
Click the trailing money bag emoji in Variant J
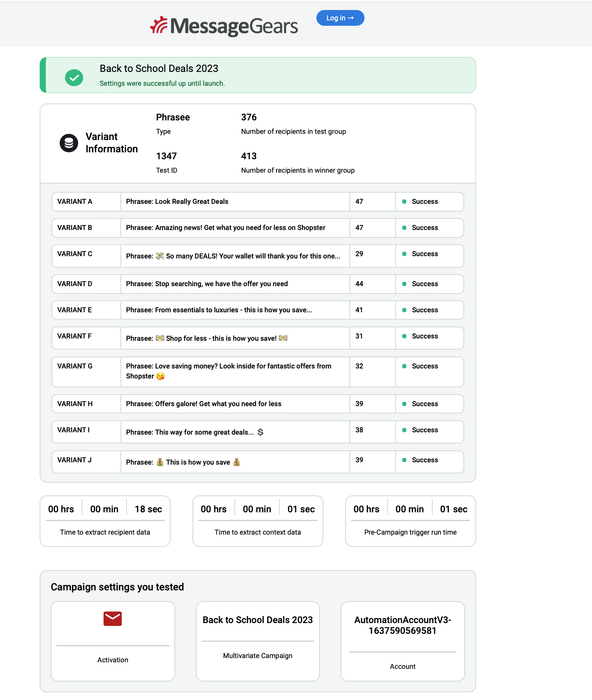(237, 462)
